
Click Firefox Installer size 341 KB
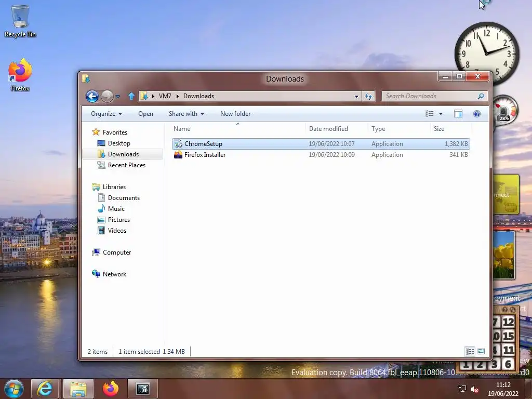click(458, 155)
